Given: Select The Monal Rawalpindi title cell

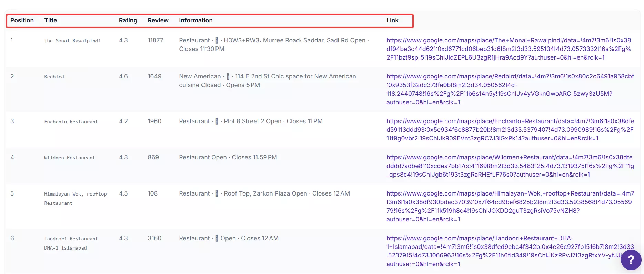Looking at the screenshot, I should pyautogui.click(x=72, y=41).
